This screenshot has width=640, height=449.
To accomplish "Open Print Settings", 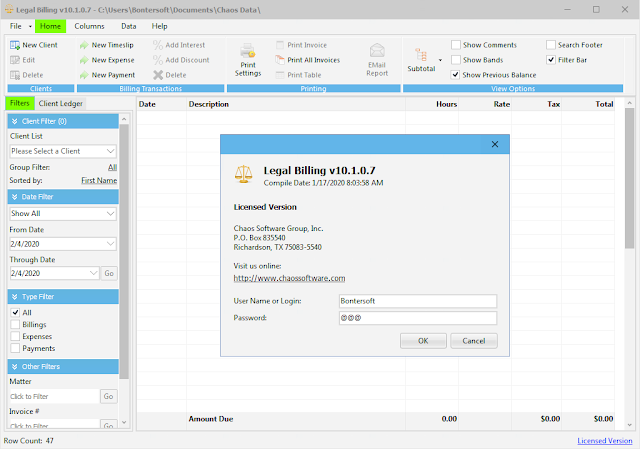I will click(x=248, y=60).
